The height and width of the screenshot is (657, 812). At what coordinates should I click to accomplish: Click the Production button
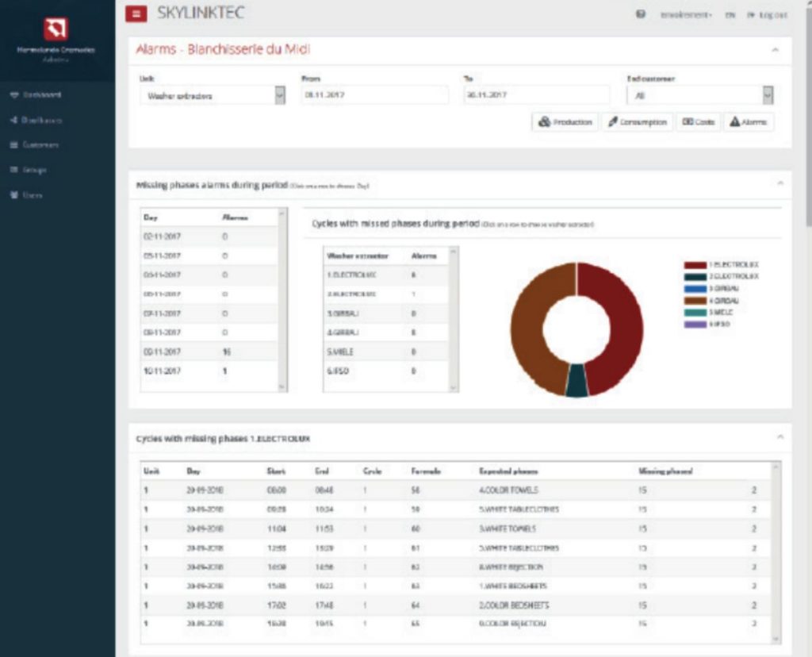tap(565, 122)
